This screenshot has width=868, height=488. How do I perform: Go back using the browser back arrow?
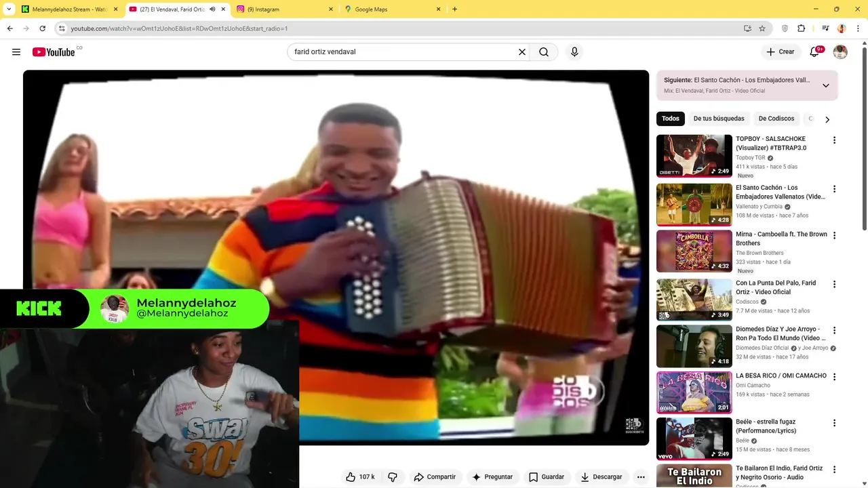click(9, 28)
